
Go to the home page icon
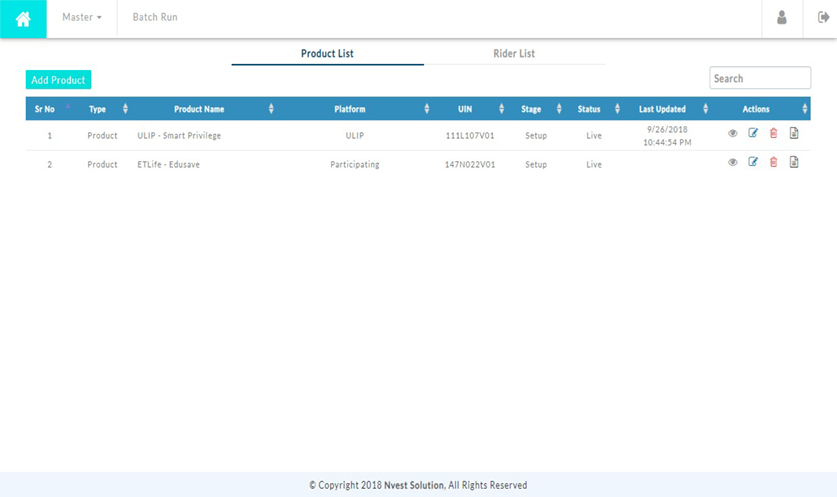(x=23, y=18)
